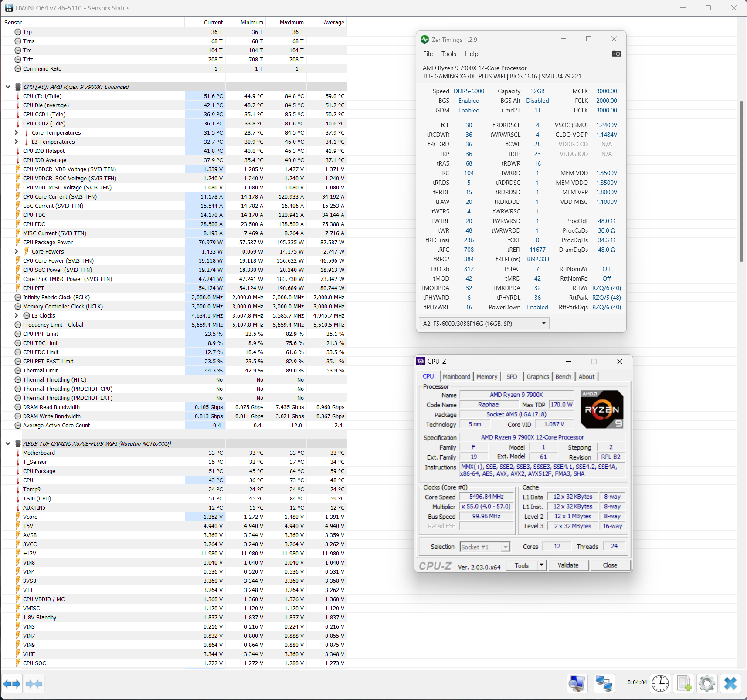Reset the elapsed time with the clock icon

pos(660,683)
